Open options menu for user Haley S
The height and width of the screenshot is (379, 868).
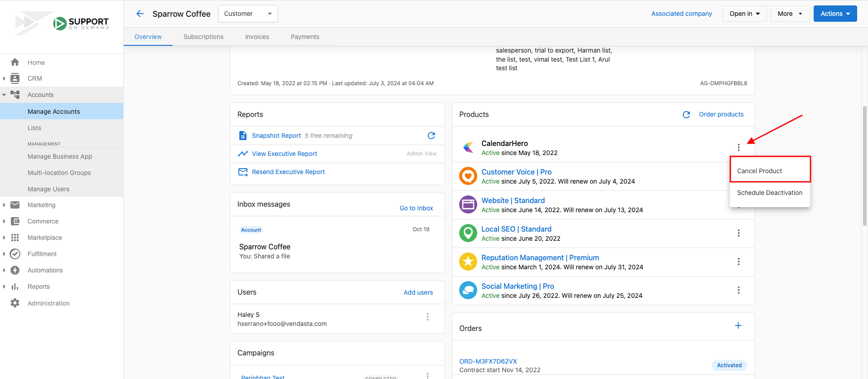pos(427,317)
